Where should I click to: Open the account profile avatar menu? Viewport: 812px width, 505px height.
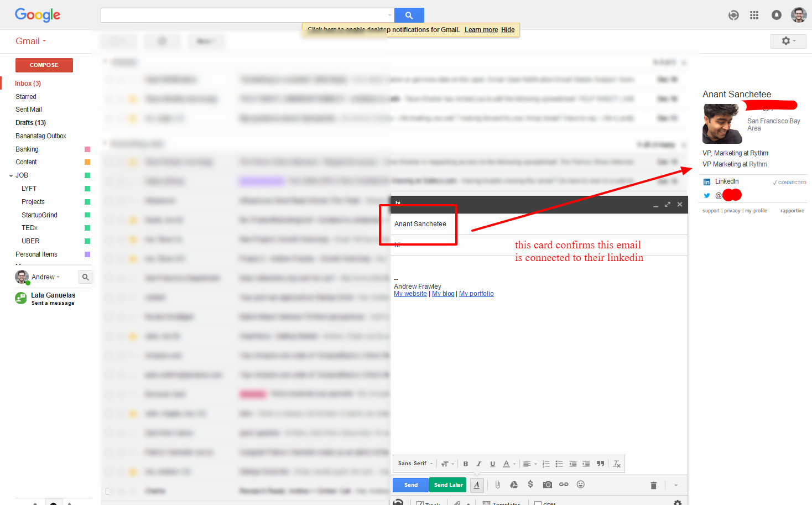[x=799, y=15]
